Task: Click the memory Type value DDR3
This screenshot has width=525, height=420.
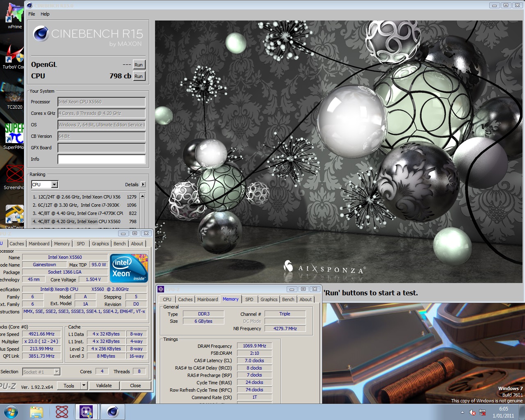Action: tap(203, 314)
